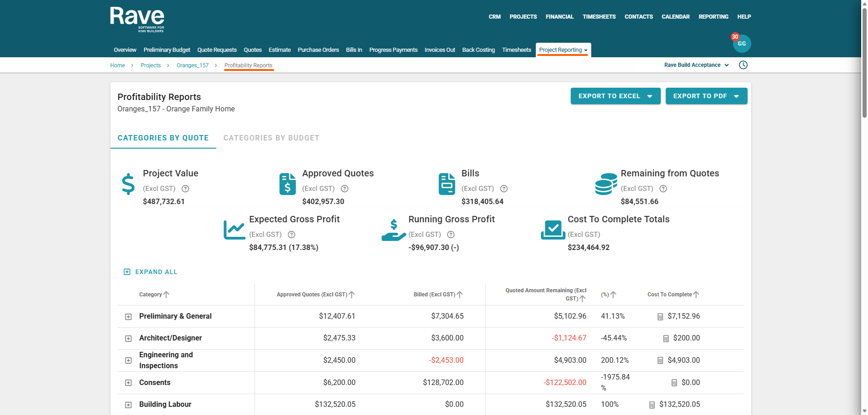Open the Export to Excel dropdown
This screenshot has width=868, height=415.
[615, 96]
